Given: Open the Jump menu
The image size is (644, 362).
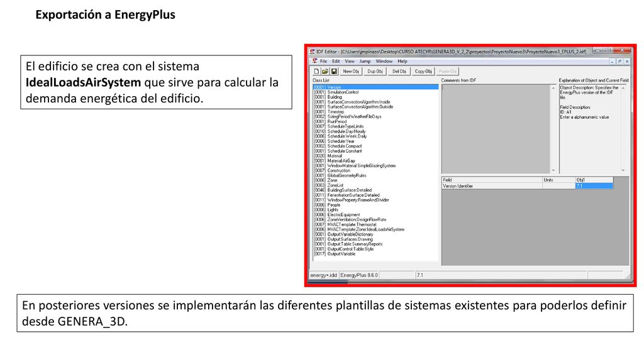Looking at the screenshot, I should (365, 61).
